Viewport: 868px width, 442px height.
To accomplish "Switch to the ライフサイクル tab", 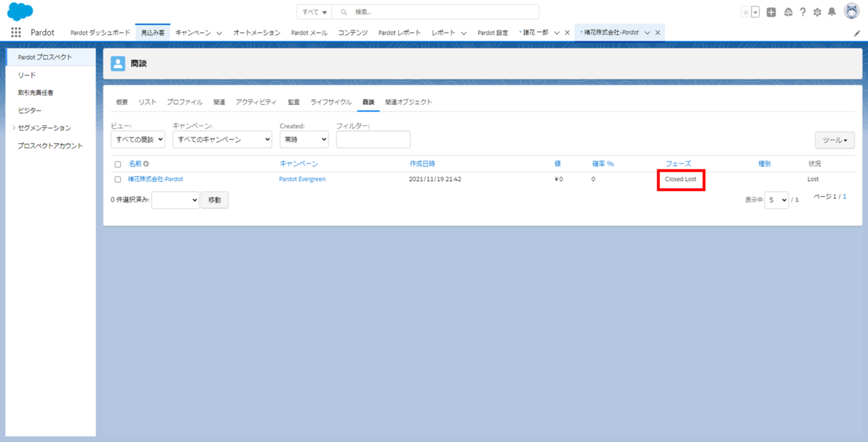I will point(330,102).
